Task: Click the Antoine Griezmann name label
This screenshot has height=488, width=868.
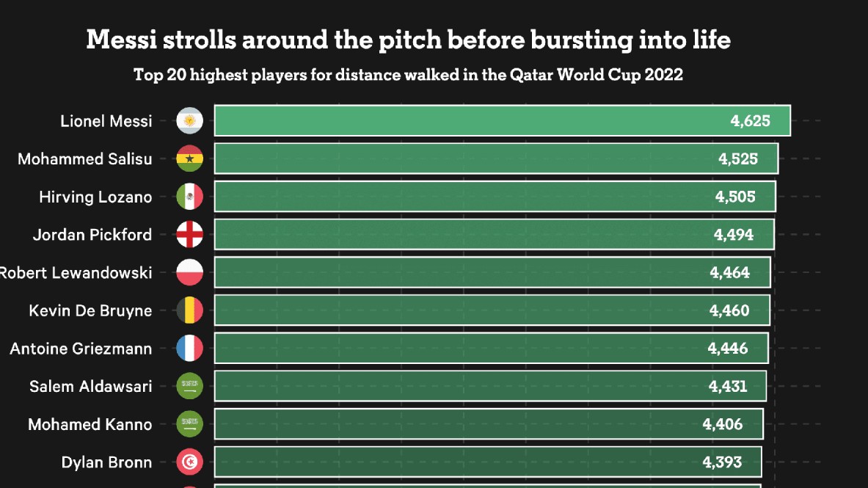Action: pyautogui.click(x=81, y=349)
